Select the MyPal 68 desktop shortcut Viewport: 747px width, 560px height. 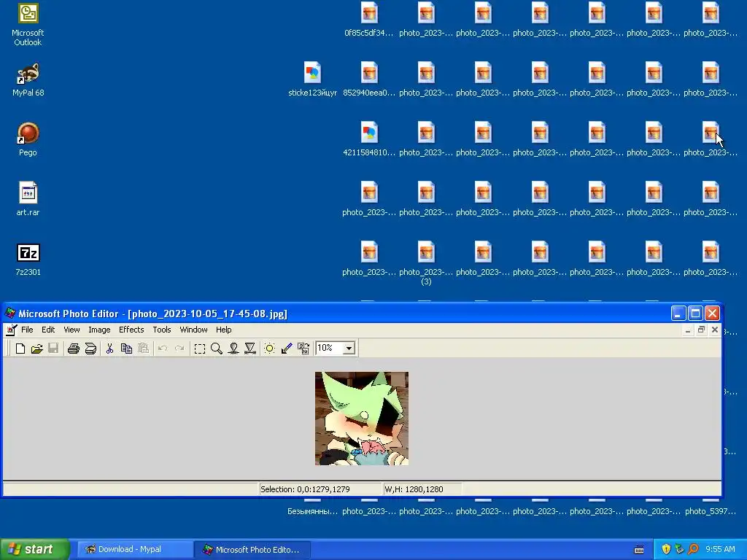(x=28, y=80)
